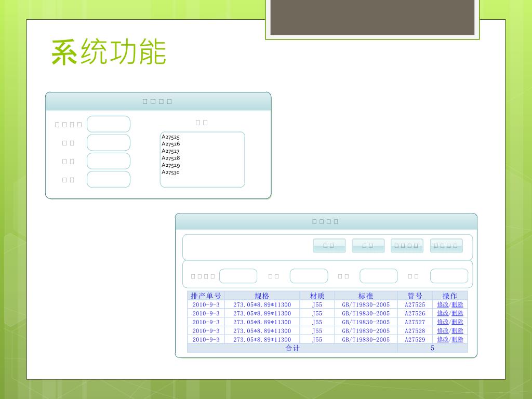This screenshot has height=399, width=532.
Task: Select A27530 in the upper panel list box
Action: pos(170,172)
